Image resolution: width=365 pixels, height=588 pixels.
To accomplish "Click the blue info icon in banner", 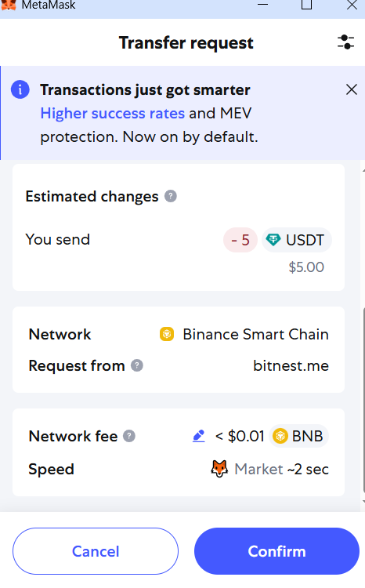I will click(x=20, y=89).
